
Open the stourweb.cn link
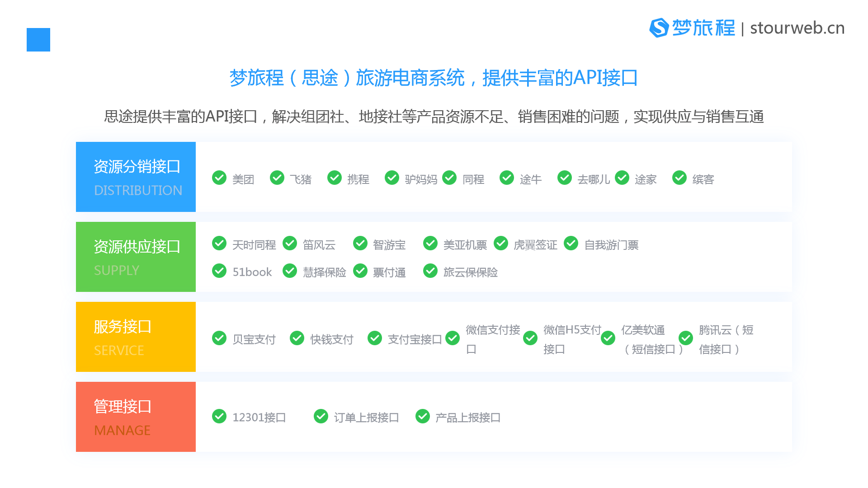pos(797,28)
